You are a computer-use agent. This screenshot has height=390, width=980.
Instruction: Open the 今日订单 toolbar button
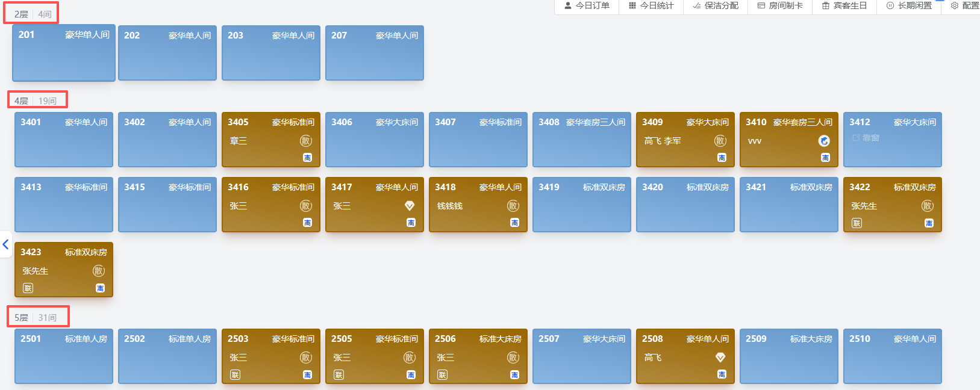[x=587, y=5]
